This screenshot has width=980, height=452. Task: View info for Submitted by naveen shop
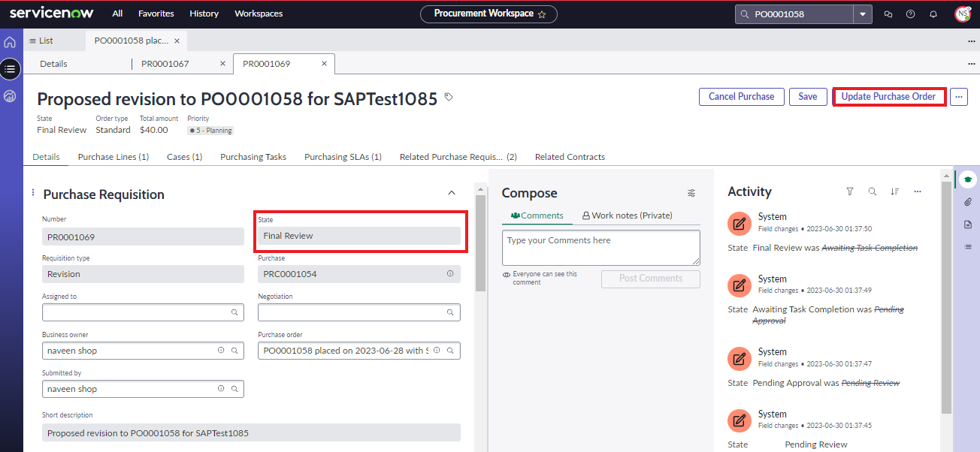point(221,389)
